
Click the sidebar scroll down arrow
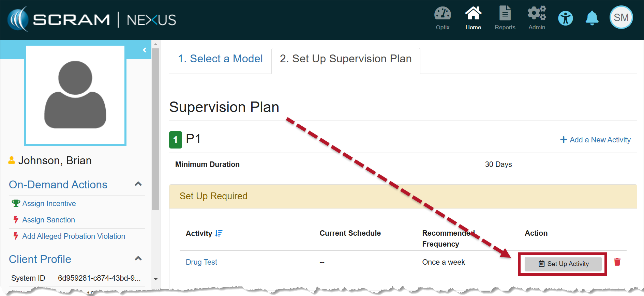click(x=155, y=279)
